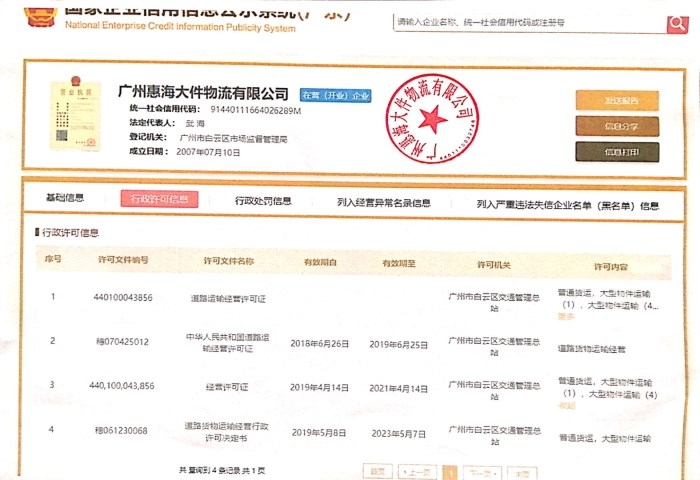Click the 末页 last page button
Viewport: 700px width, 480px height.
[522, 474]
